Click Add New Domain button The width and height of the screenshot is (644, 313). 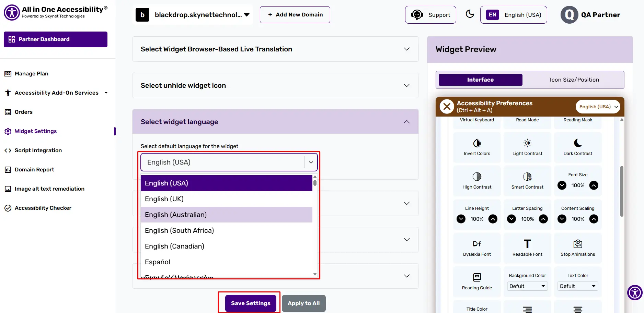point(295,15)
